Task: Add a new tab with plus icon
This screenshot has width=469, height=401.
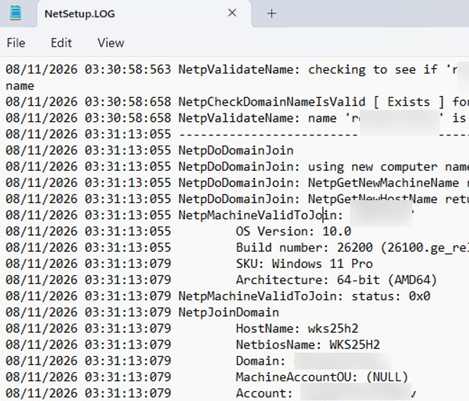Action: [272, 14]
